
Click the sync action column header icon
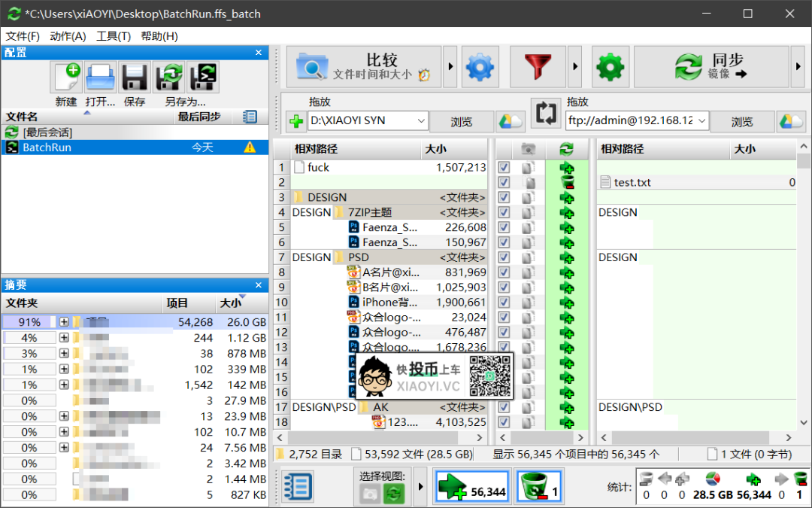coord(566,149)
